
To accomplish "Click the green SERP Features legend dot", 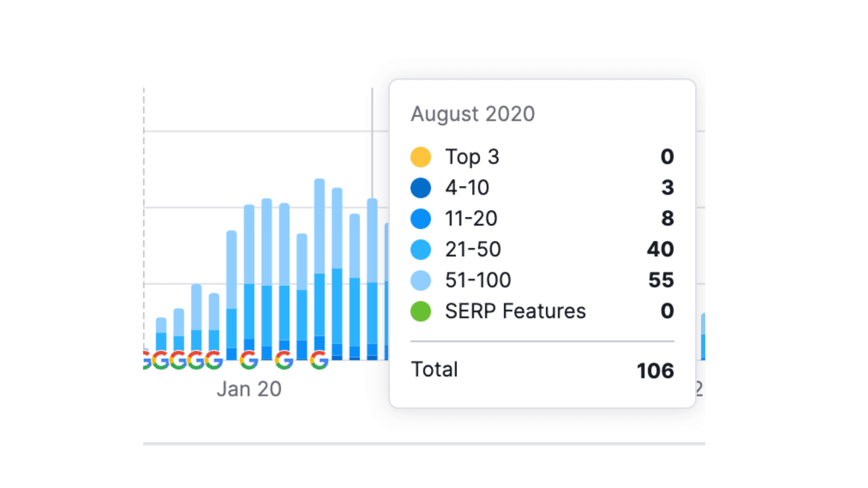I will click(x=420, y=311).
